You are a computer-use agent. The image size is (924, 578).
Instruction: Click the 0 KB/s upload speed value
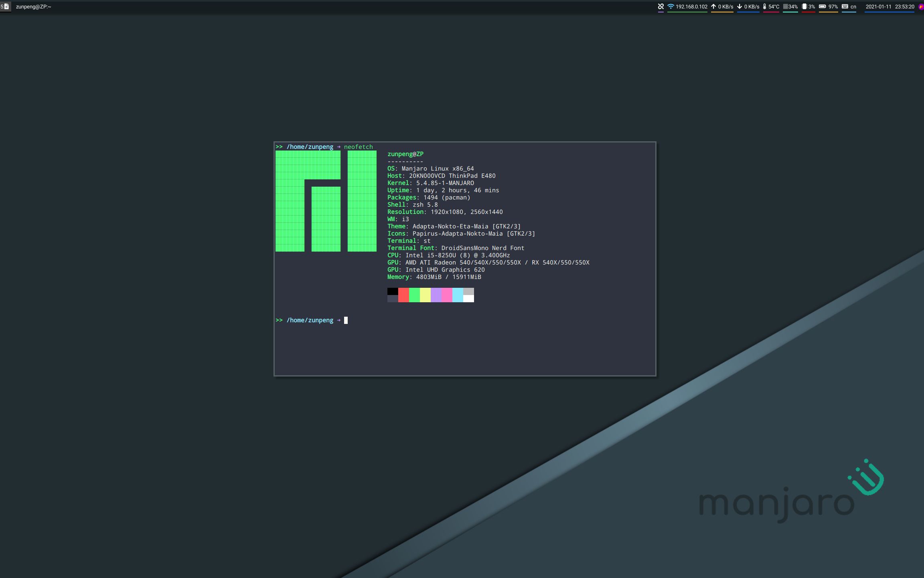click(725, 7)
